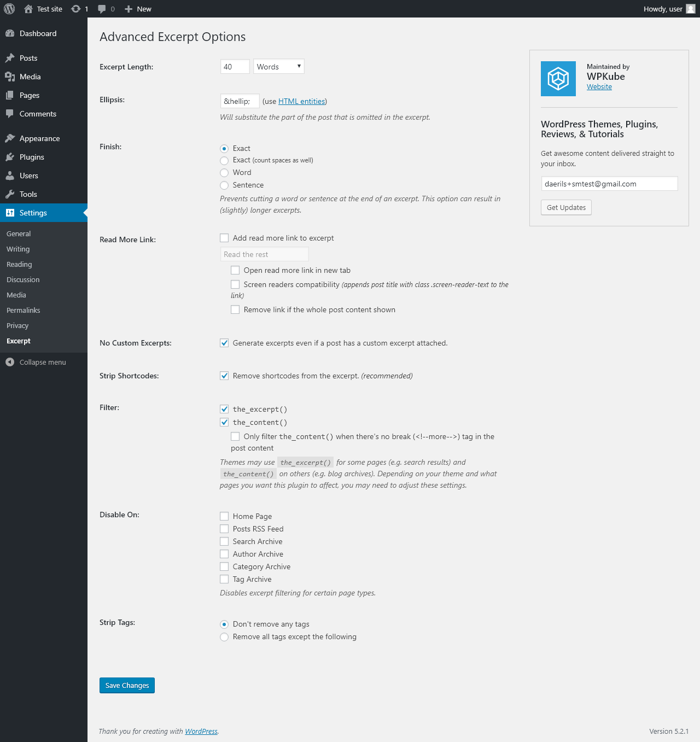Screen dimensions: 700x742
Task: Select the Sentence finish option
Action: coord(224,185)
